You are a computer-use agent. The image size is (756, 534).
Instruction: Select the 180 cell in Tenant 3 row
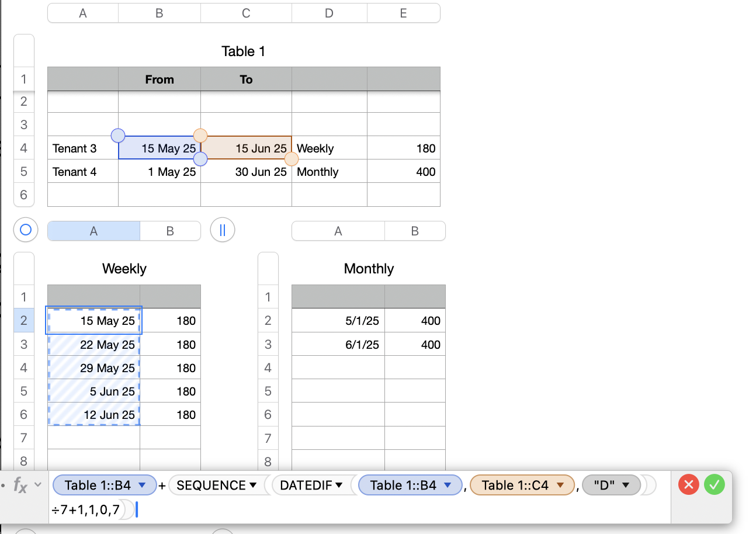pyautogui.click(x=404, y=148)
